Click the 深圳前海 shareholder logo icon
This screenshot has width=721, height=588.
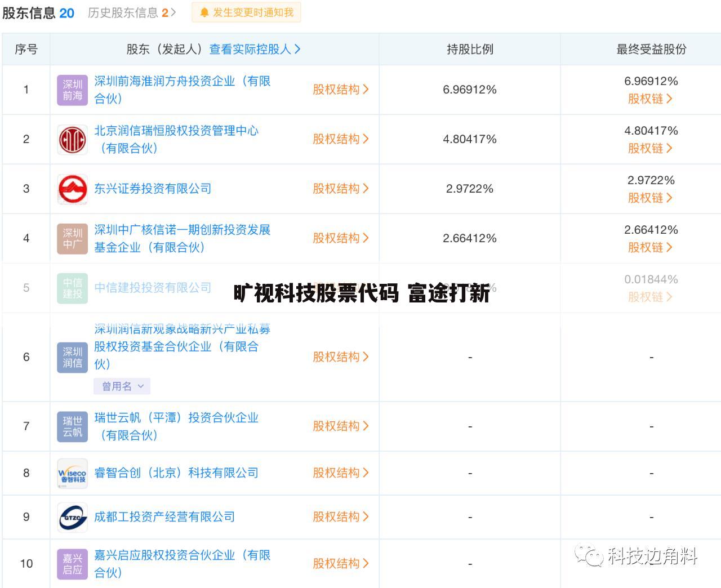coord(72,90)
